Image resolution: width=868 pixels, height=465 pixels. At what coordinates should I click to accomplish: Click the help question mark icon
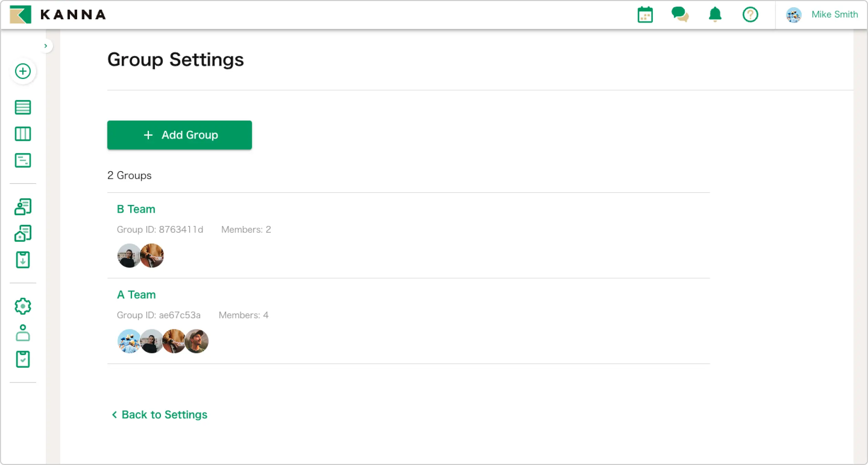coord(750,15)
